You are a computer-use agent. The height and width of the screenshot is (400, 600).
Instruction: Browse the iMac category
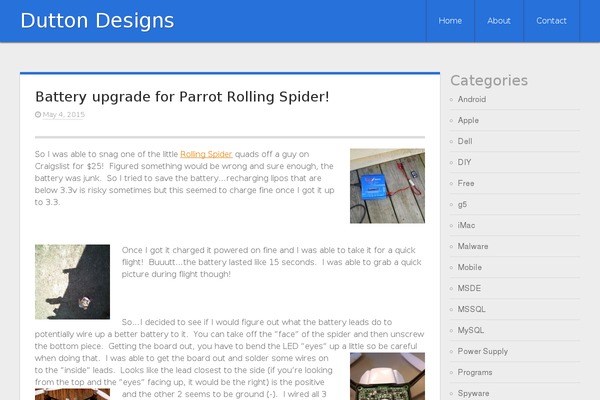[x=466, y=225]
